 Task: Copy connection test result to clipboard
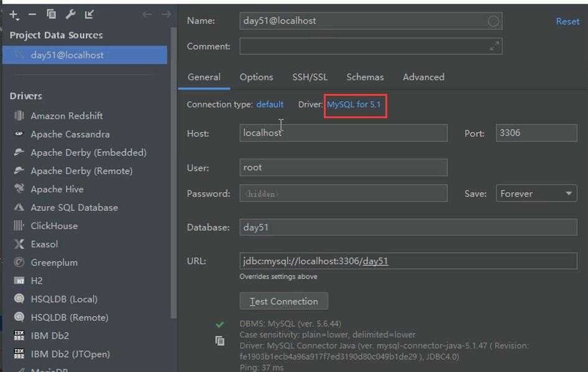(x=220, y=340)
